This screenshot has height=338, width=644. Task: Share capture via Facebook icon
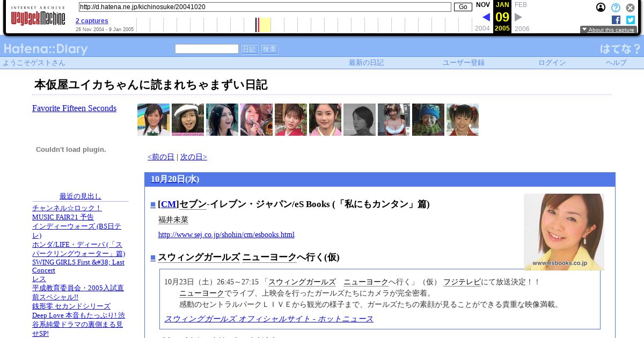[x=616, y=20]
